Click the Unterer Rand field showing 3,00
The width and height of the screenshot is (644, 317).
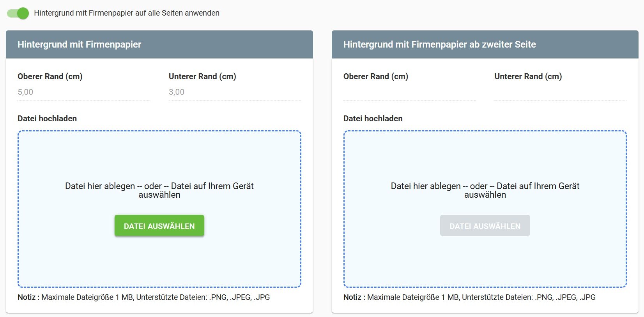[x=234, y=92]
